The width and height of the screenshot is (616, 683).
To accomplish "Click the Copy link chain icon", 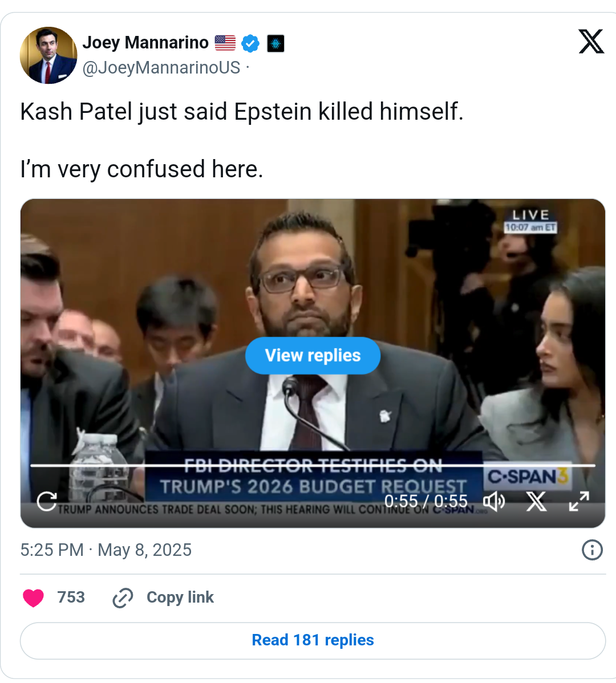I will (123, 597).
